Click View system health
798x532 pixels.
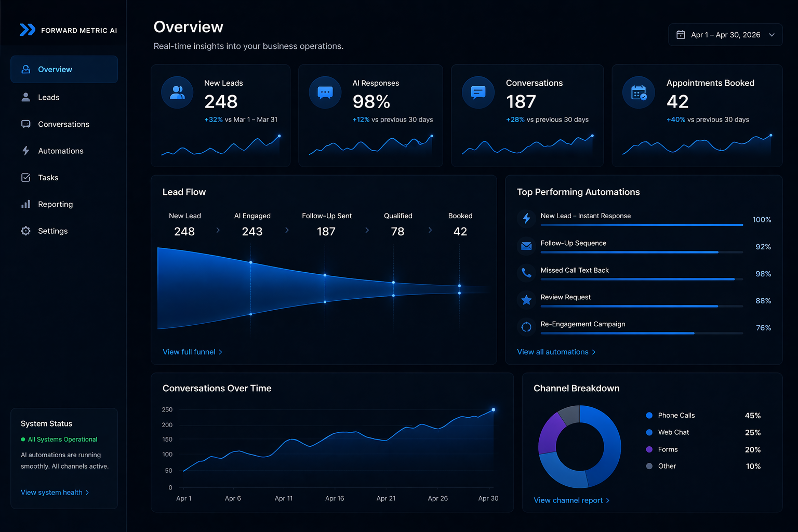coord(51,492)
